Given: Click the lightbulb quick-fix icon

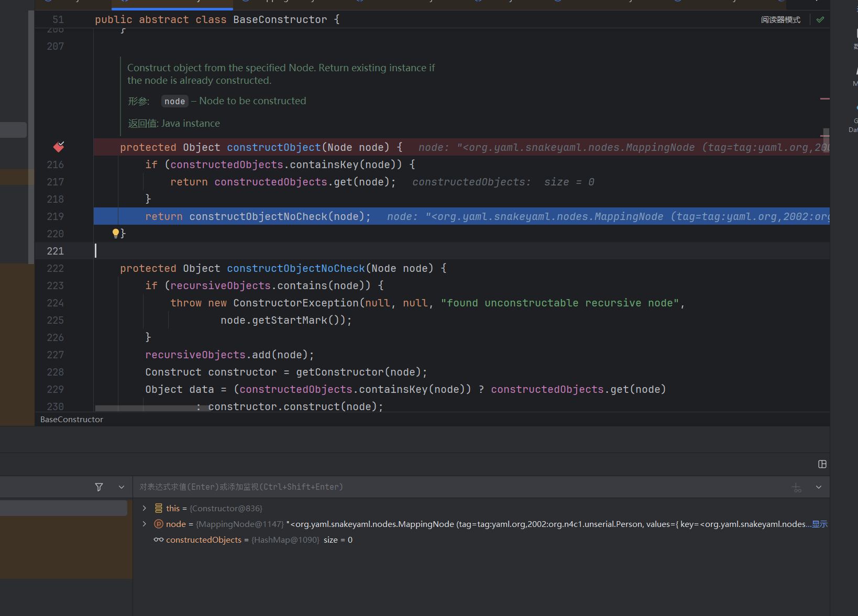Looking at the screenshot, I should 116,233.
